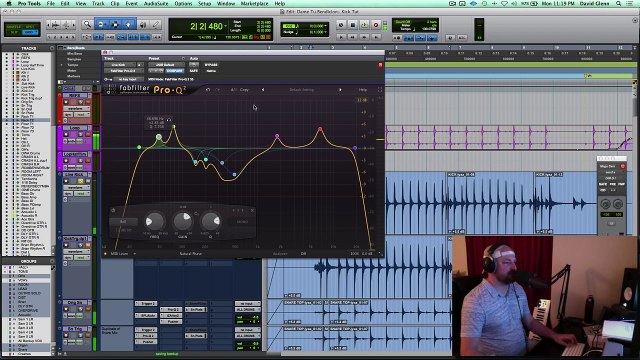Open the Marketplace menu
This screenshot has height=360, width=640.
[255, 3]
